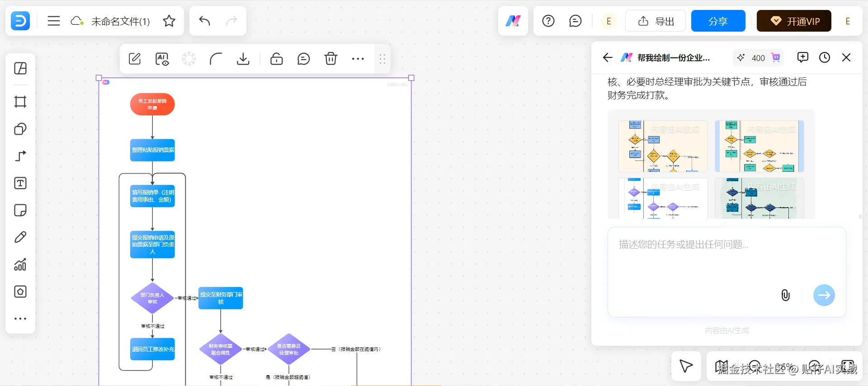Undo the last action
This screenshot has height=386, width=868.
coord(204,21)
